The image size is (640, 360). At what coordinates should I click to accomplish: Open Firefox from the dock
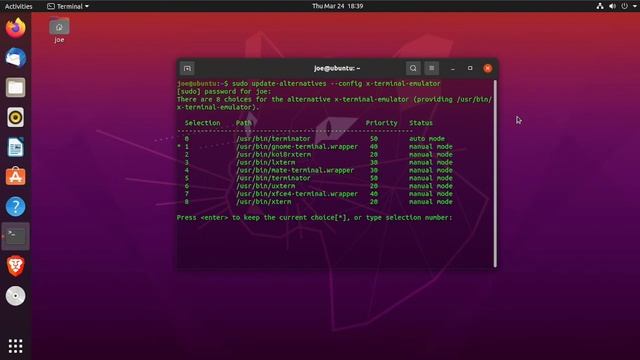[x=16, y=28]
